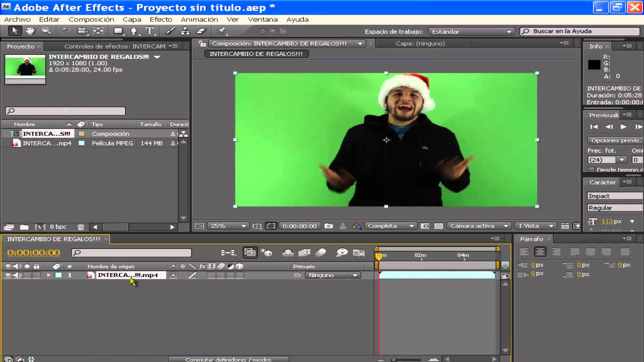Click the Draft 3D timeline icon

267,252
